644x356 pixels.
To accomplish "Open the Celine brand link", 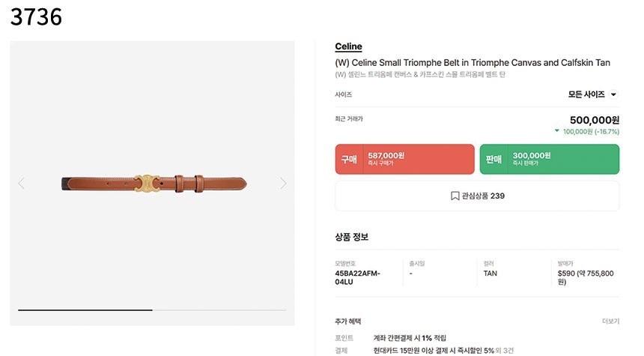I will 348,46.
